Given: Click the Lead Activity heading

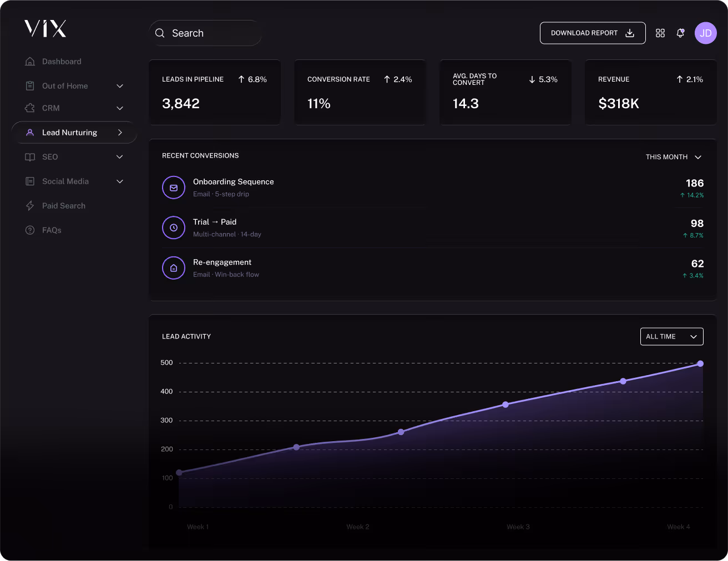Looking at the screenshot, I should [186, 337].
